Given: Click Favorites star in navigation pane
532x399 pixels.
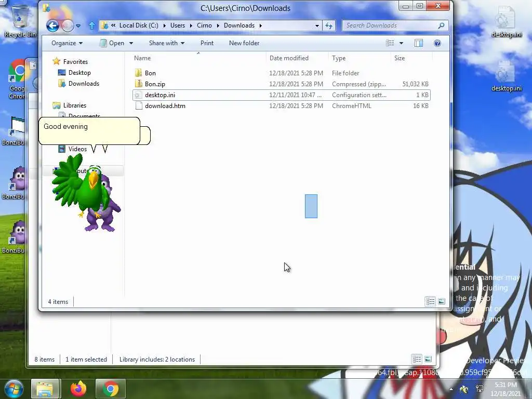Looking at the screenshot, I should 56,61.
